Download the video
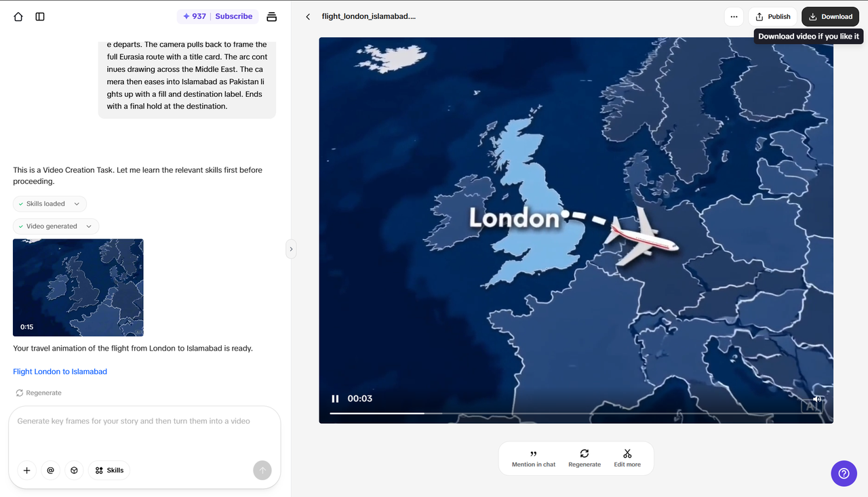The height and width of the screenshot is (497, 868). coord(830,17)
